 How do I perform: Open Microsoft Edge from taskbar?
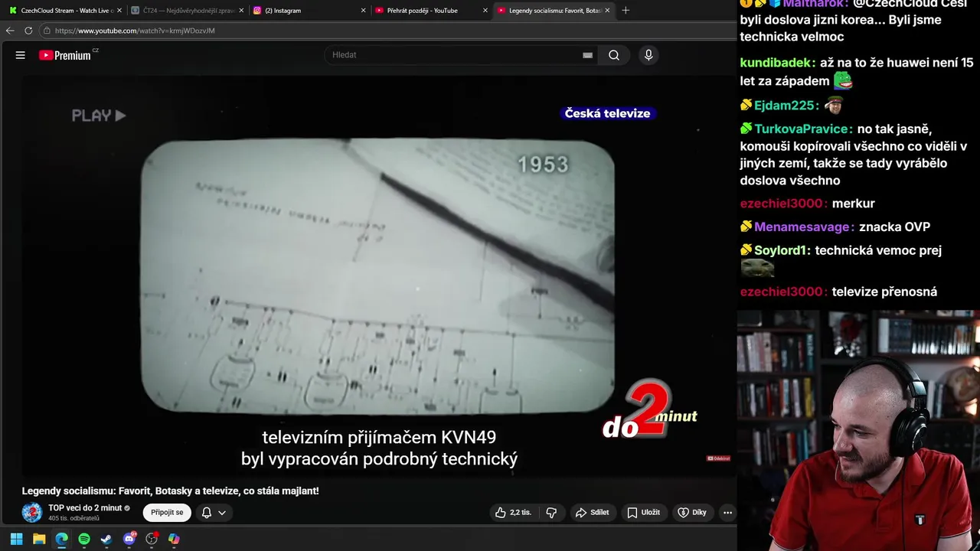61,539
